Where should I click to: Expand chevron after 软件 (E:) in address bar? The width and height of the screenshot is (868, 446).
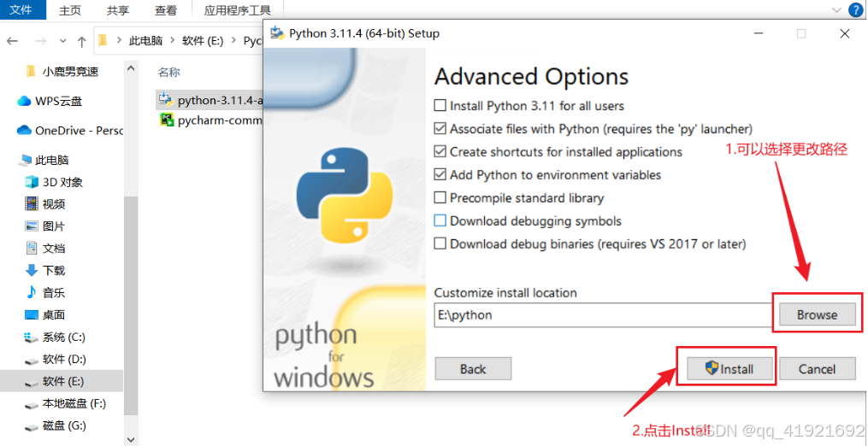pyautogui.click(x=233, y=41)
